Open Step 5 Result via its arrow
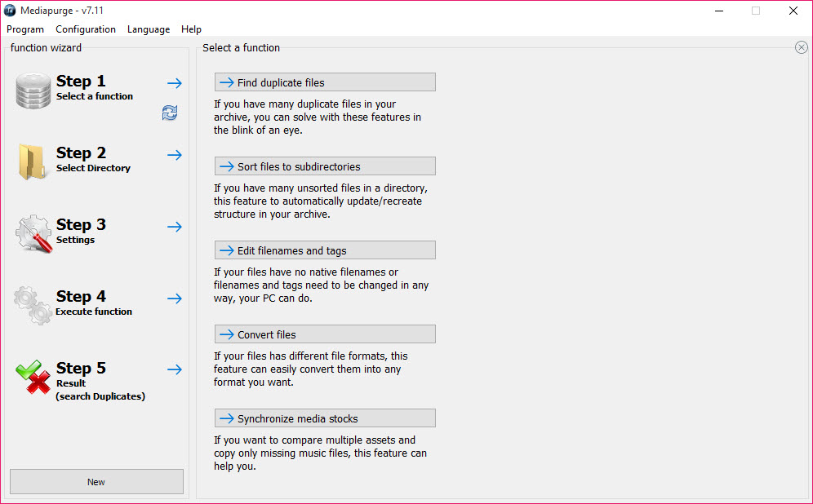The height and width of the screenshot is (504, 813). point(175,369)
